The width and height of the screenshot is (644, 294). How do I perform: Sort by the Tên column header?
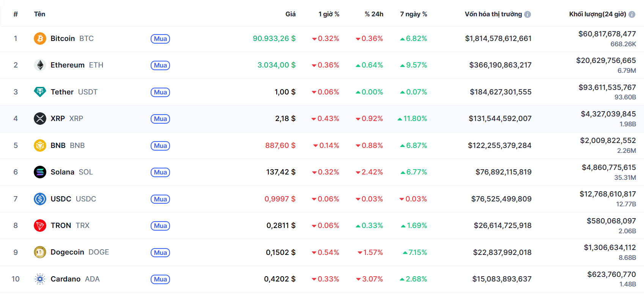click(39, 14)
